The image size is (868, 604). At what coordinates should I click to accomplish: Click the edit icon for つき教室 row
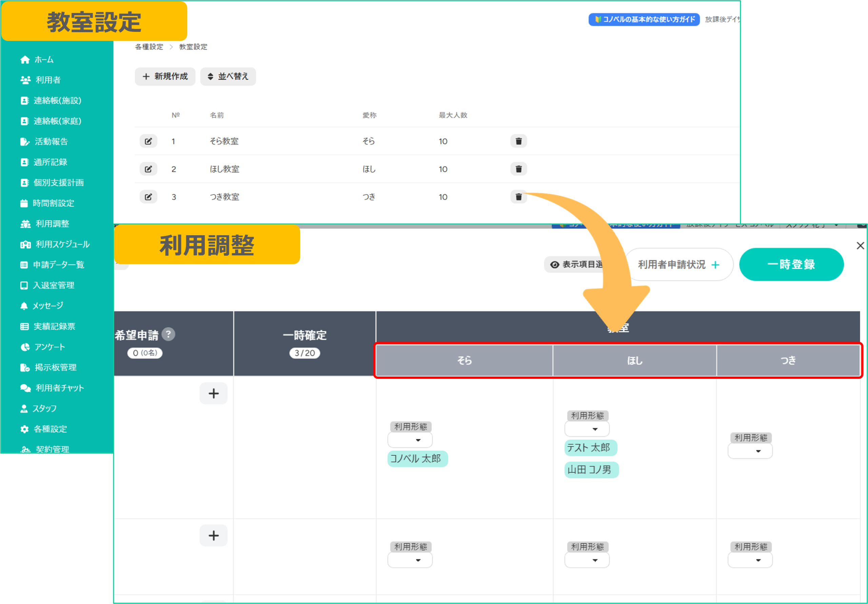pyautogui.click(x=148, y=197)
